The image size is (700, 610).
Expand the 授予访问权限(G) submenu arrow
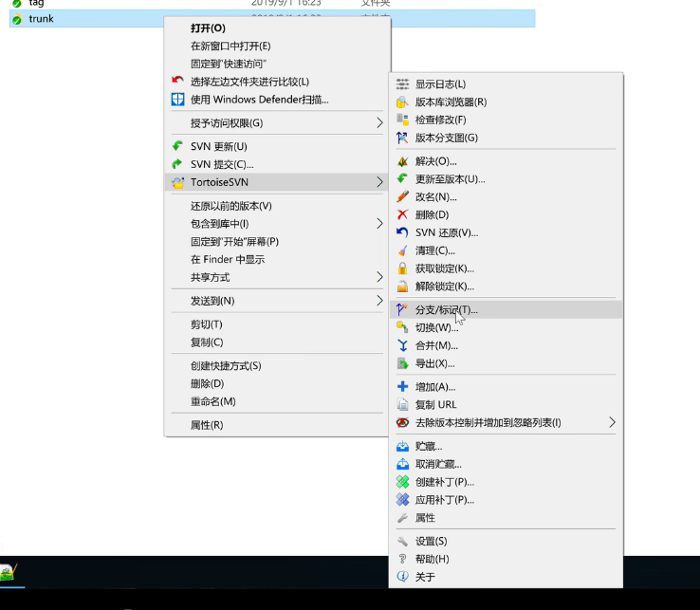[379, 122]
